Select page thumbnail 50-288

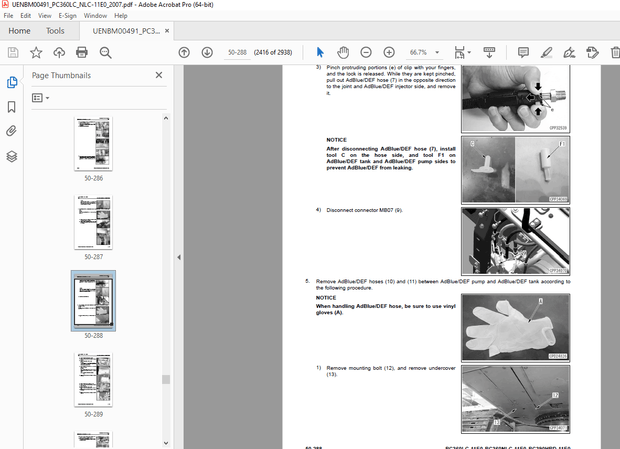click(x=93, y=301)
